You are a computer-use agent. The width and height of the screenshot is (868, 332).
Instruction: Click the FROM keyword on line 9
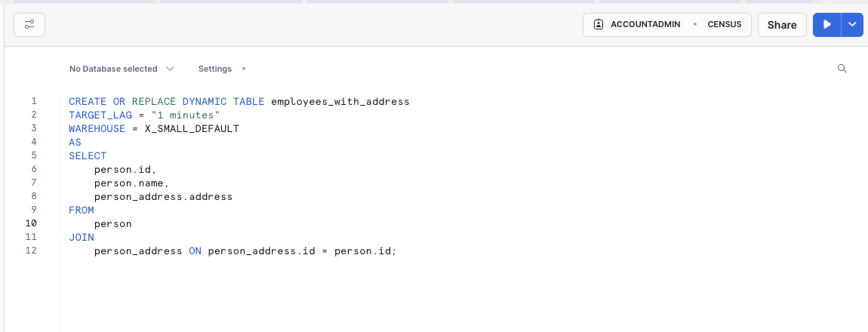click(x=82, y=210)
